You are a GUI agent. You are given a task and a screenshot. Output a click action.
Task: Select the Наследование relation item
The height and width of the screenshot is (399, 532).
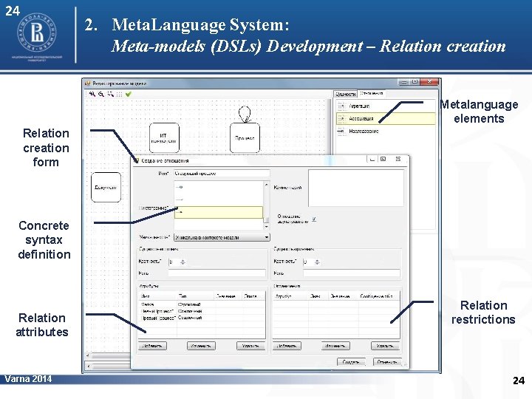(x=386, y=131)
